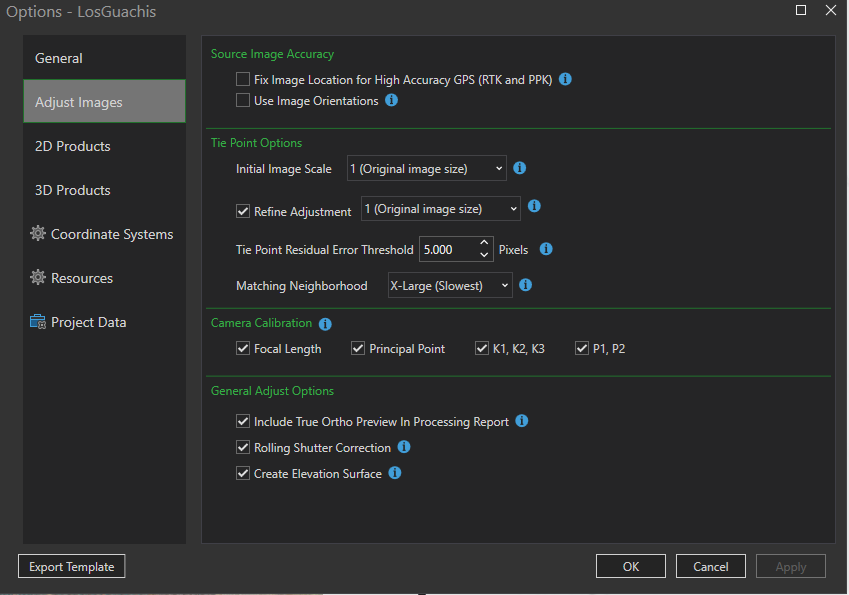
Task: Click info icon for Tie Point Residual Error Threshold
Action: [546, 249]
